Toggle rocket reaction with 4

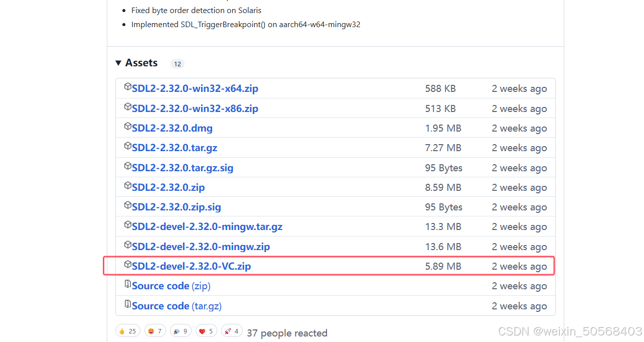231,331
